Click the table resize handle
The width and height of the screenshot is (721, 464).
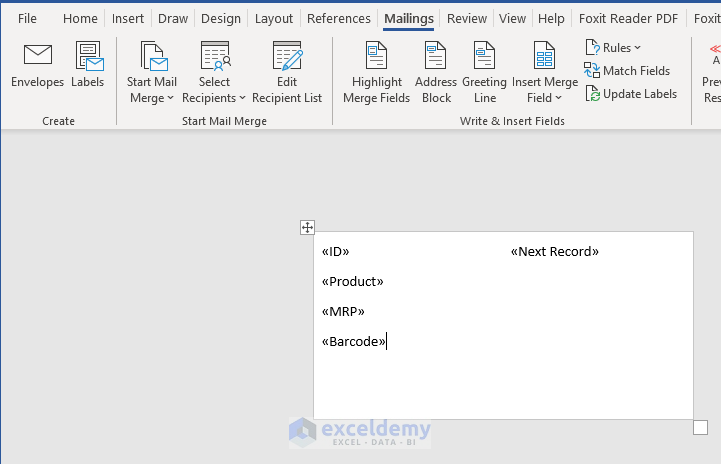(700, 428)
